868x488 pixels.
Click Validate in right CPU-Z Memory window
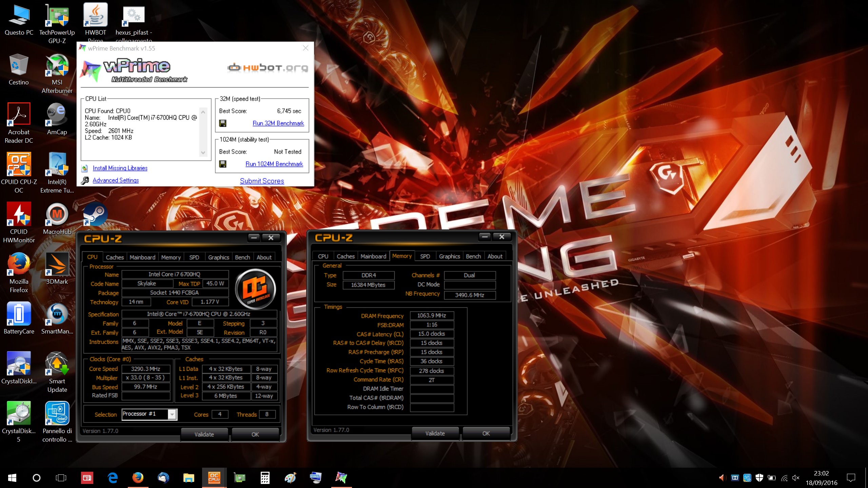435,433
